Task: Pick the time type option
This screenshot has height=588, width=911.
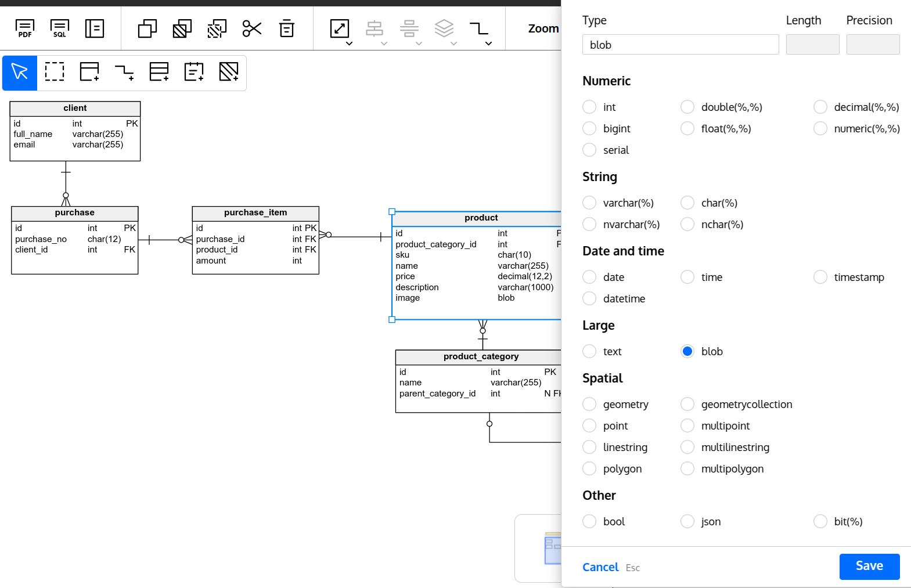Action: (687, 277)
